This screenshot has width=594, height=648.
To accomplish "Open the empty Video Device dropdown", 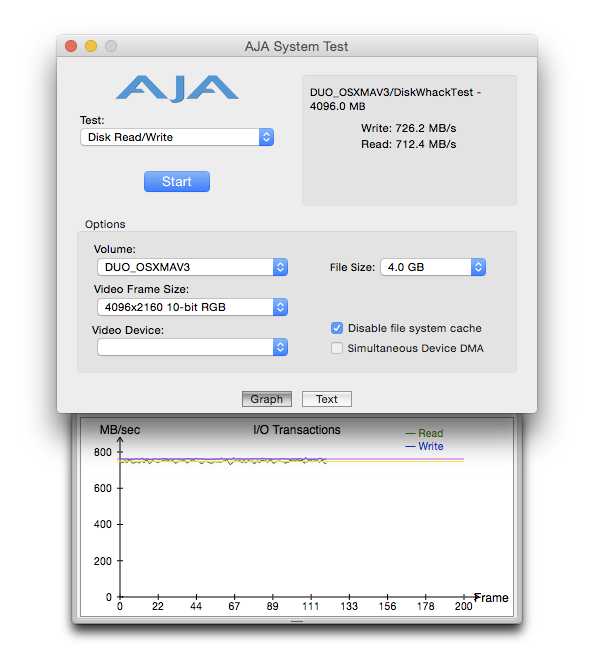I will point(193,347).
